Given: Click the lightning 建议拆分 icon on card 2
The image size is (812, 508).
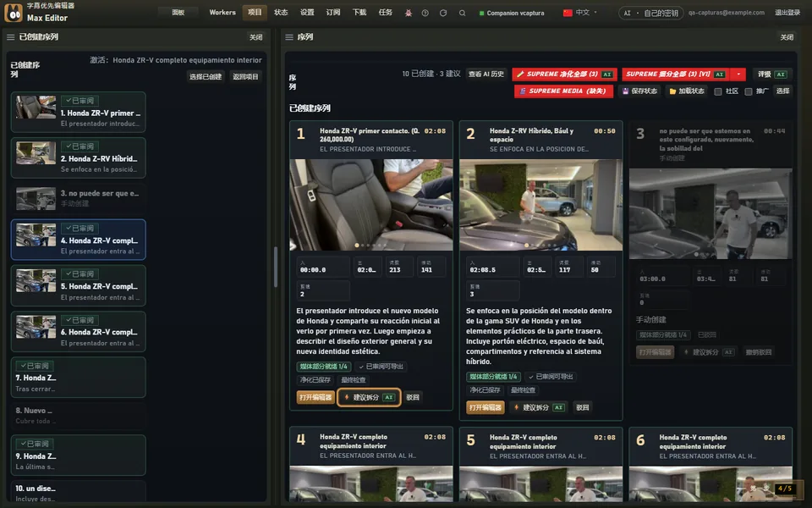Looking at the screenshot, I should click(516, 407).
